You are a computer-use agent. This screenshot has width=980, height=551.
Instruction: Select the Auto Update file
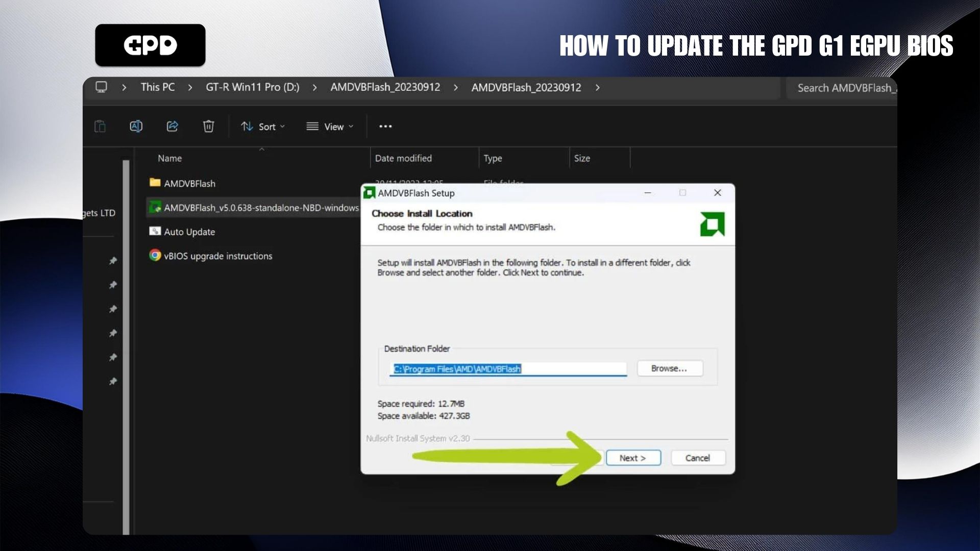tap(189, 232)
